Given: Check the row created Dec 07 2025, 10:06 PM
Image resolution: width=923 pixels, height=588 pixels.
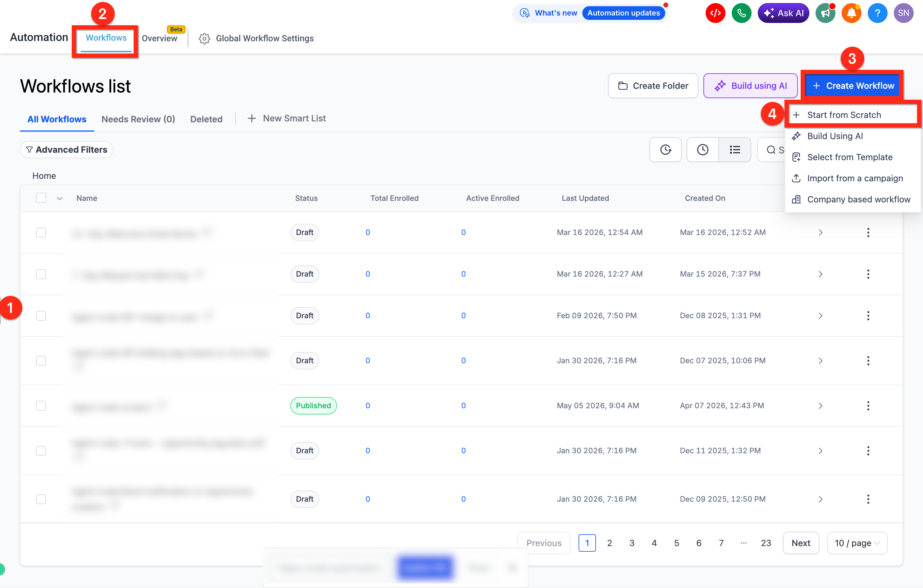Looking at the screenshot, I should [41, 361].
